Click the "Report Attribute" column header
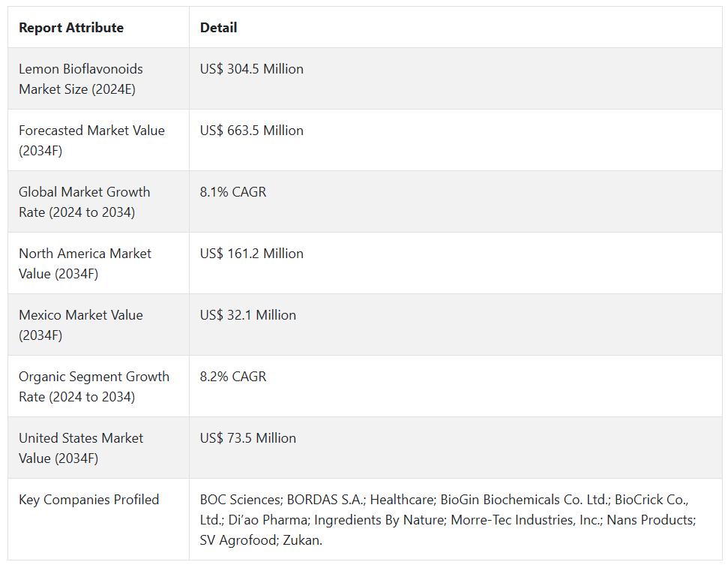The height and width of the screenshot is (568, 728). pyautogui.click(x=71, y=28)
